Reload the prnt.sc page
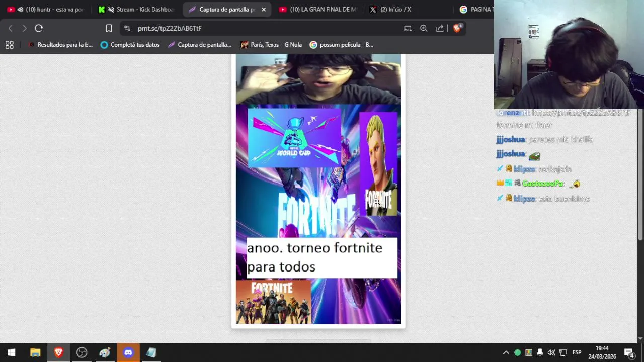 tap(39, 28)
